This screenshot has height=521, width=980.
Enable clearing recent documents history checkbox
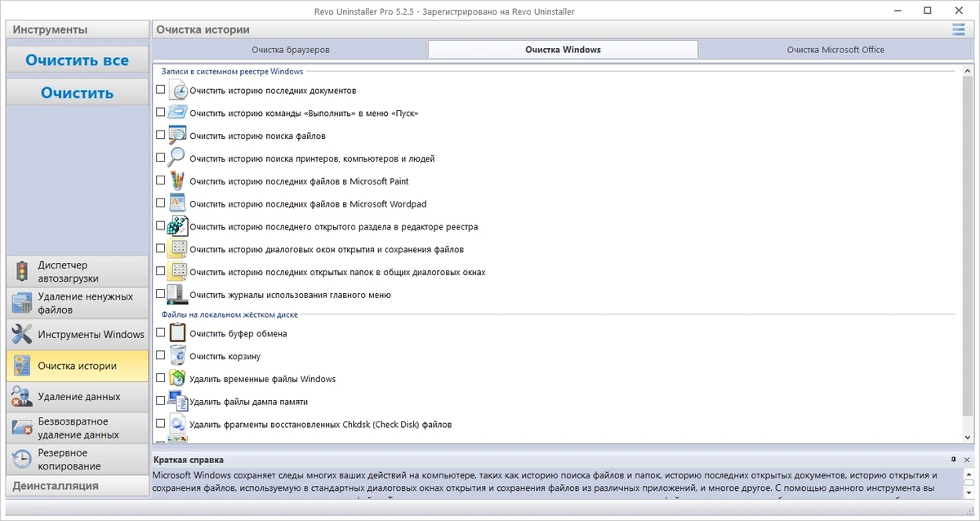coord(160,90)
